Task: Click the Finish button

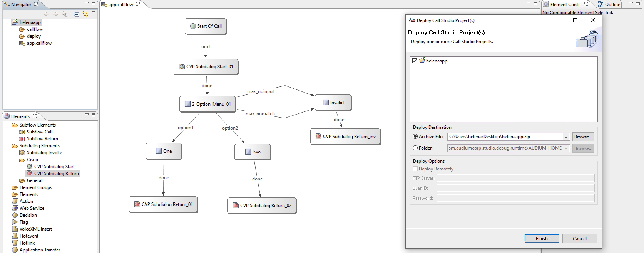Action: click(x=542, y=239)
